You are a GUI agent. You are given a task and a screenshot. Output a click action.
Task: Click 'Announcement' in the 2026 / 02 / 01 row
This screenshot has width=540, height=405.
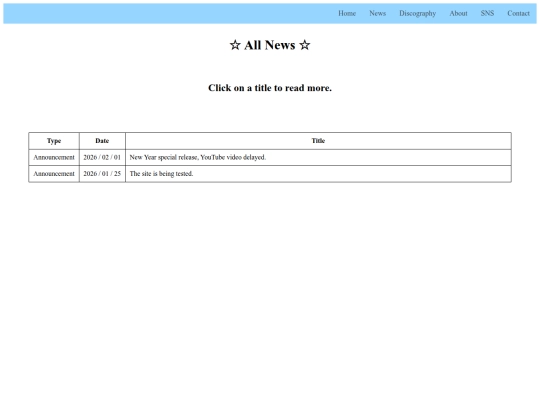54,157
